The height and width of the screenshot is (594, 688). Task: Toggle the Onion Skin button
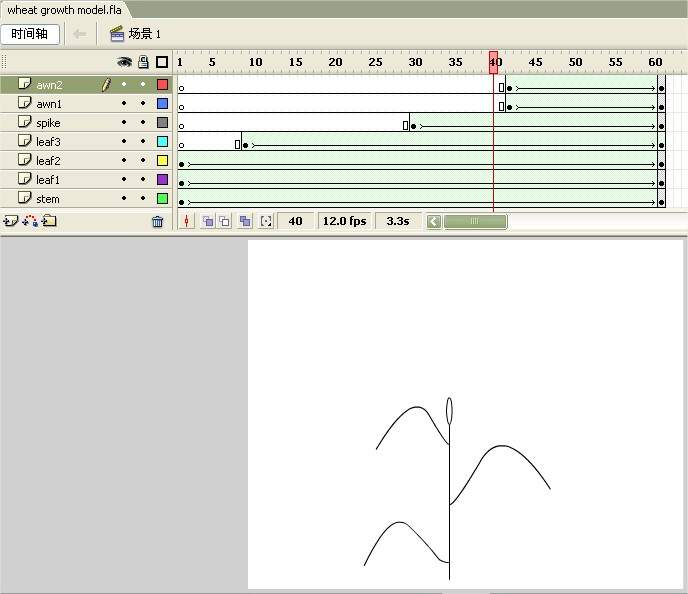(x=208, y=221)
